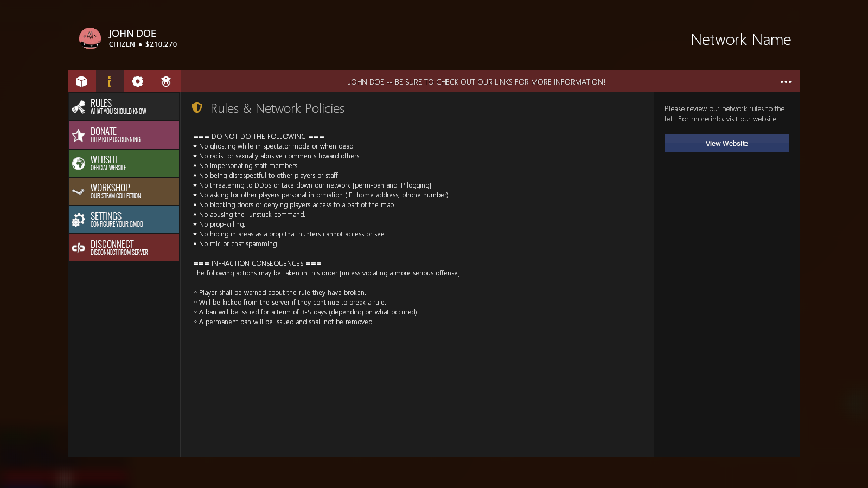Click the rule about abusing !unstuck command
The image size is (868, 488).
coord(249,215)
